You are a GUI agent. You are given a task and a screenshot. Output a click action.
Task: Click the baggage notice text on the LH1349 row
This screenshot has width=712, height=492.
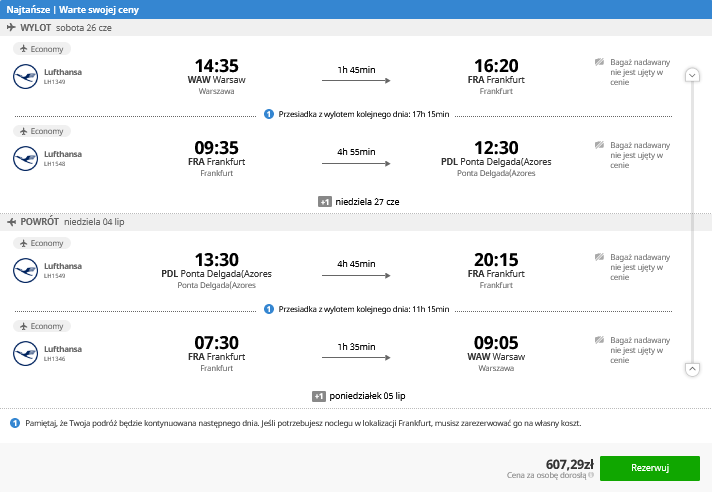(x=640, y=72)
